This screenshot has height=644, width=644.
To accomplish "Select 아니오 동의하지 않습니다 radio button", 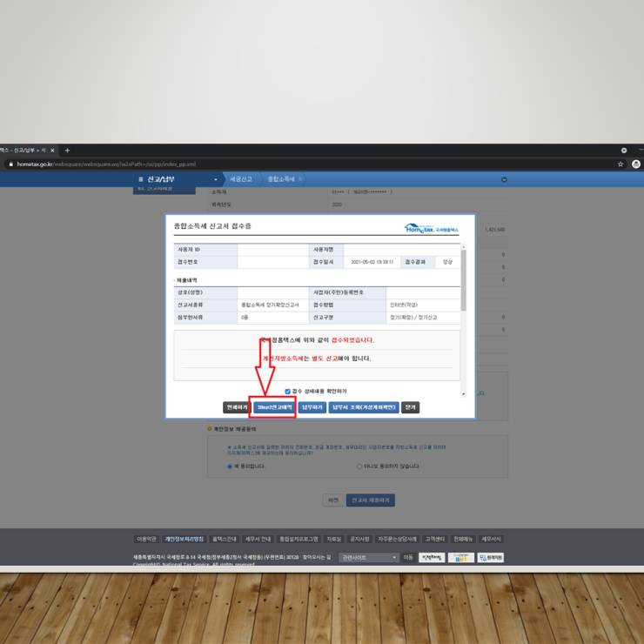I will [359, 466].
